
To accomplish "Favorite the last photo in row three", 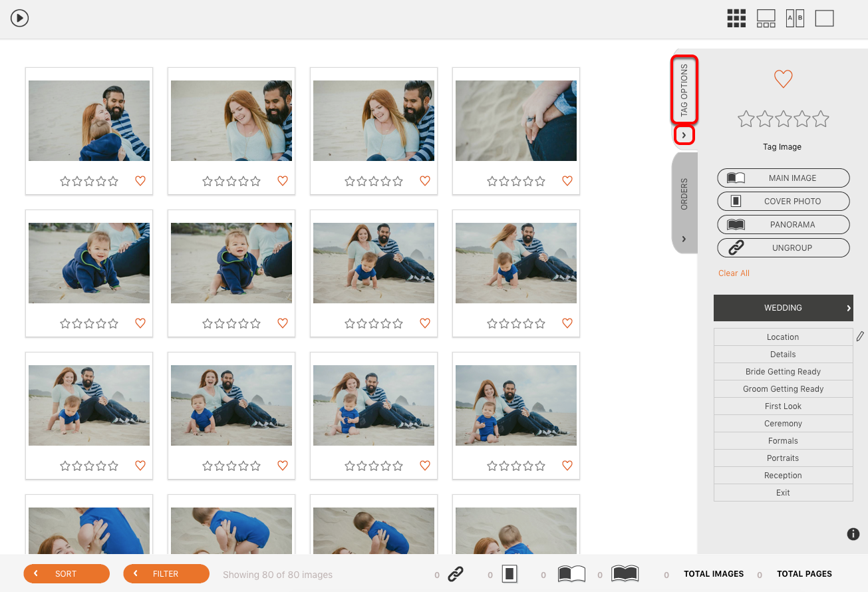I will tap(567, 466).
